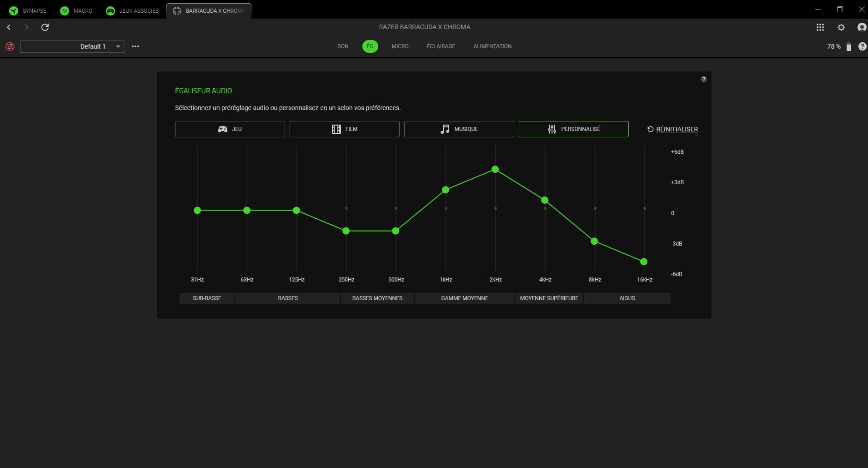
Task: Open the Jeux Associés tab
Action: pyautogui.click(x=132, y=10)
